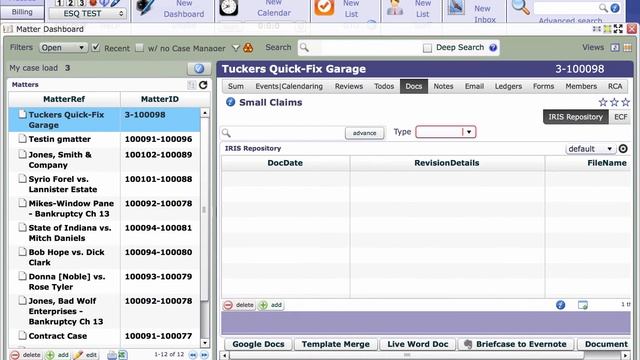Switch to grid Views icon
The height and width of the screenshot is (360, 640).
pyautogui.click(x=628, y=48)
